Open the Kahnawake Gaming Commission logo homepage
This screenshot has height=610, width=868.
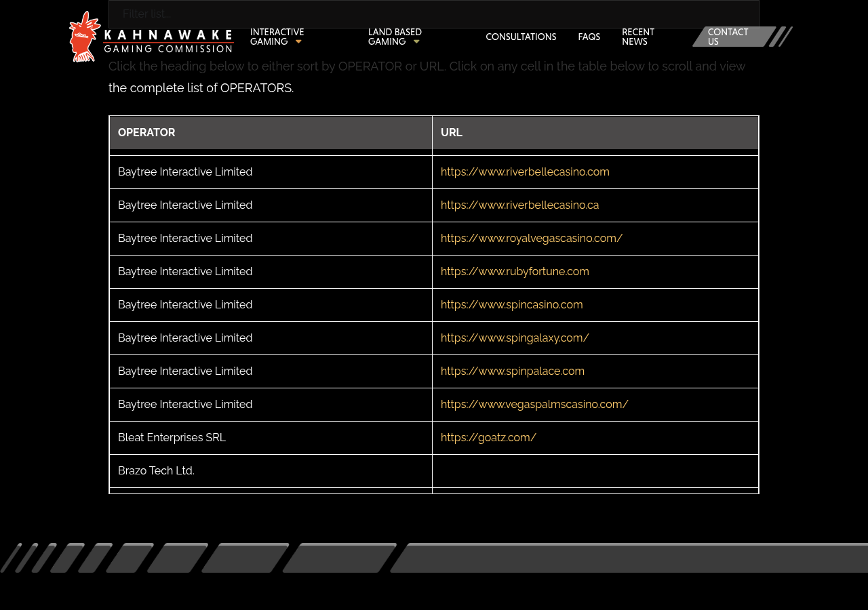click(x=152, y=37)
